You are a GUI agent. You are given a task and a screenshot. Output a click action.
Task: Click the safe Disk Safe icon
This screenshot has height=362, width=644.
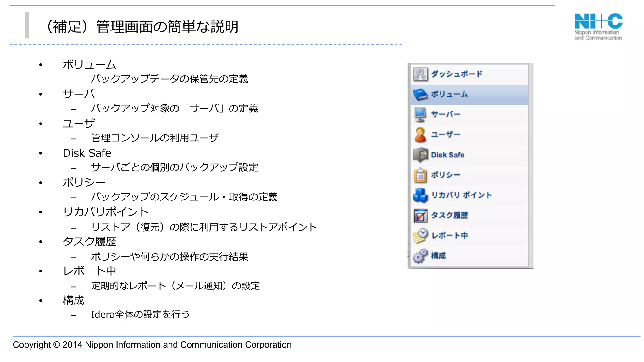tap(420, 155)
